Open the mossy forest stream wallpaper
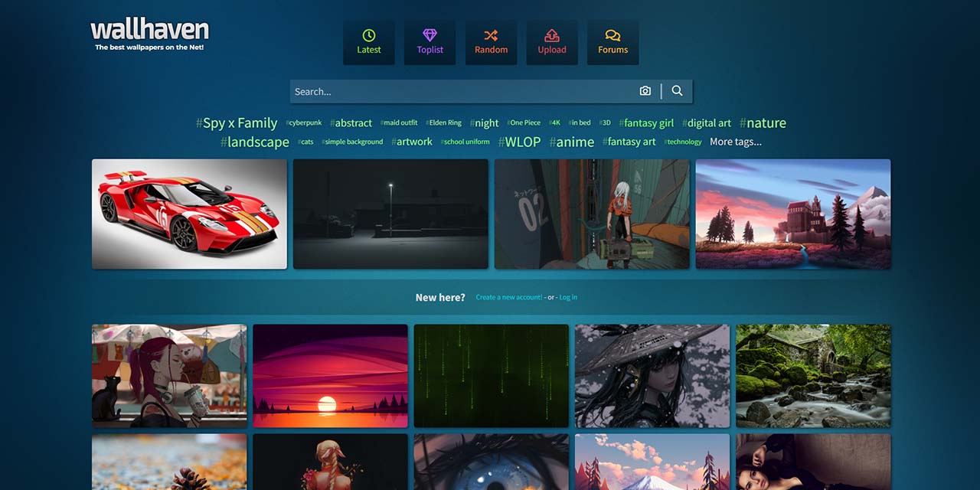Viewport: 980px width, 490px height. pos(813,375)
